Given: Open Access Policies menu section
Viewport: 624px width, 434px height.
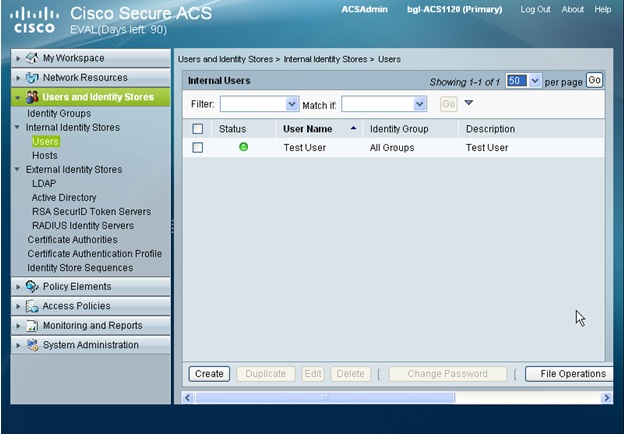Looking at the screenshot, I should pyautogui.click(x=91, y=306).
